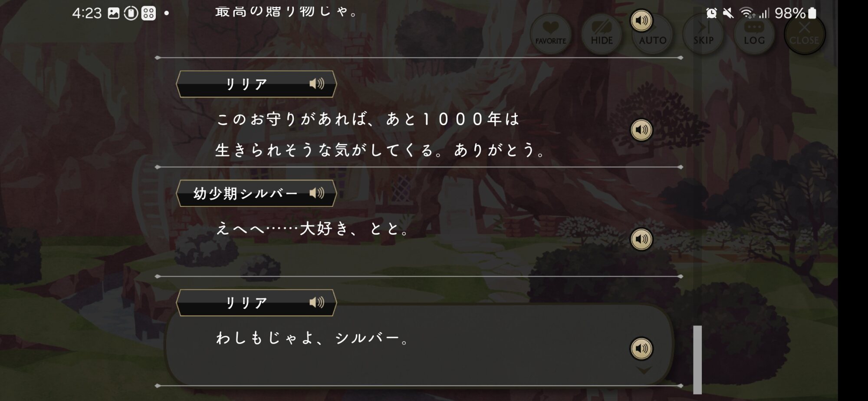
Task: Close the log with CLOSE button
Action: 804,34
